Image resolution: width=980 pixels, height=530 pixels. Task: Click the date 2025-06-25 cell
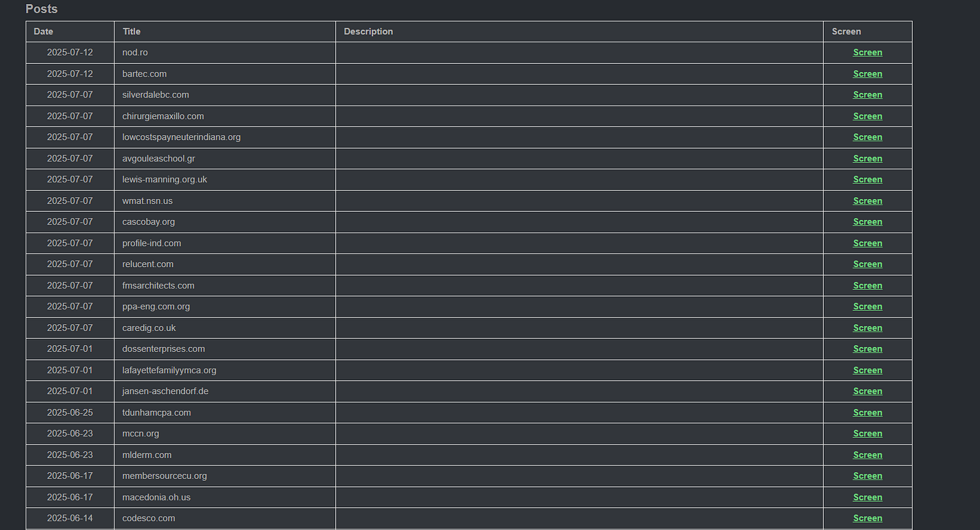(x=70, y=413)
